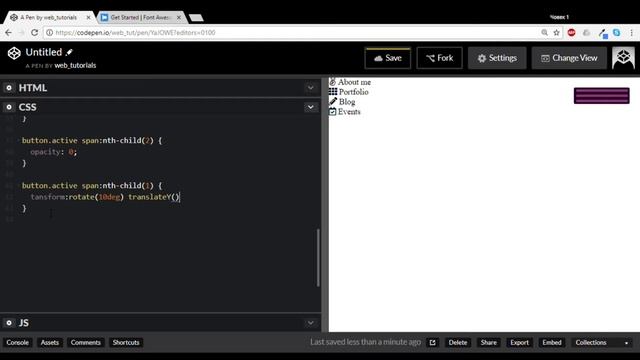This screenshot has width=640, height=360.
Task: Open pen in new window icon
Action: 432,342
